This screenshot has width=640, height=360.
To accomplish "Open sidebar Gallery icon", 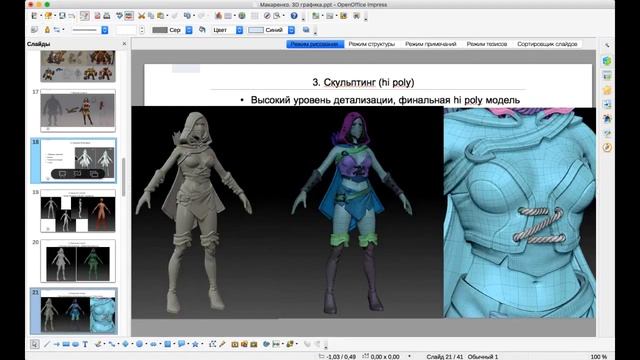I will [x=607, y=133].
